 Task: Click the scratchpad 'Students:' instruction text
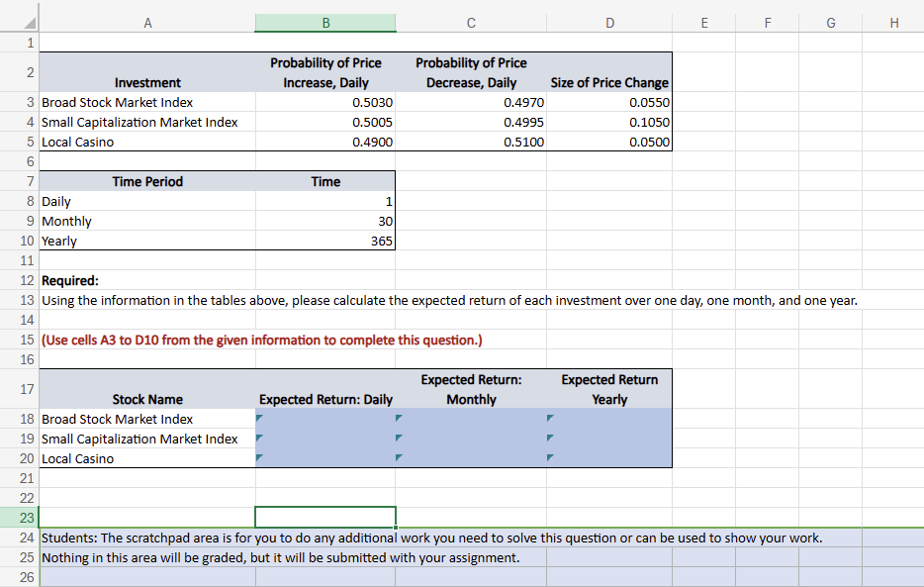(x=432, y=538)
